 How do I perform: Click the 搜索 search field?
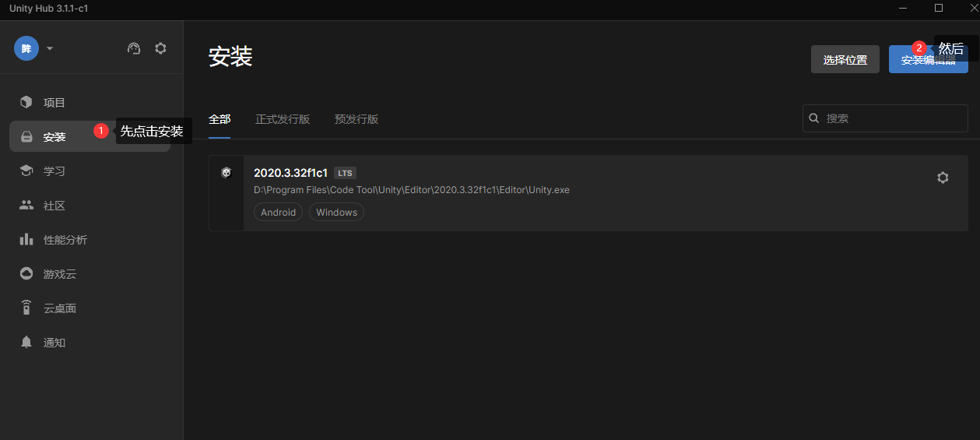885,118
